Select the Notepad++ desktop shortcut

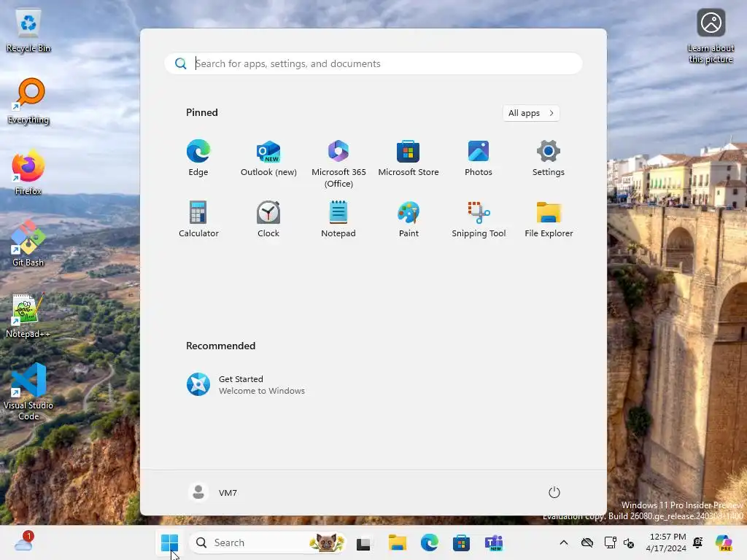(x=28, y=315)
